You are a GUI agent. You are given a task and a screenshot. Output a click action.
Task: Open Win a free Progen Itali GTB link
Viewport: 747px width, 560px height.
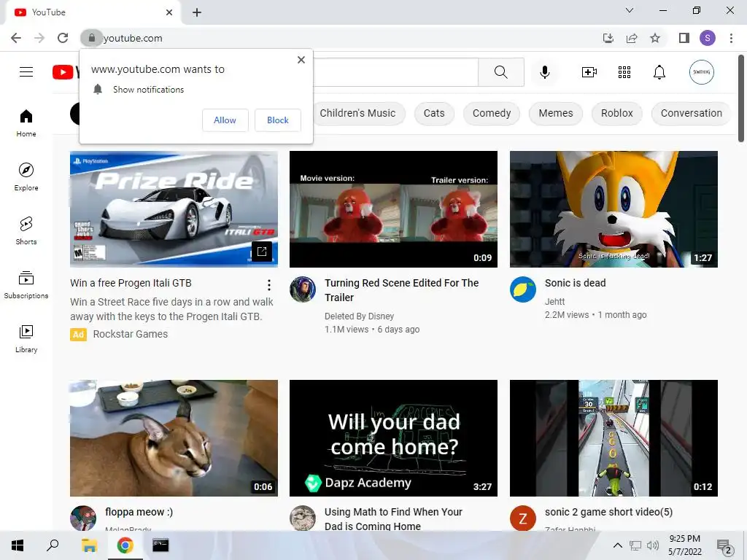pos(131,283)
